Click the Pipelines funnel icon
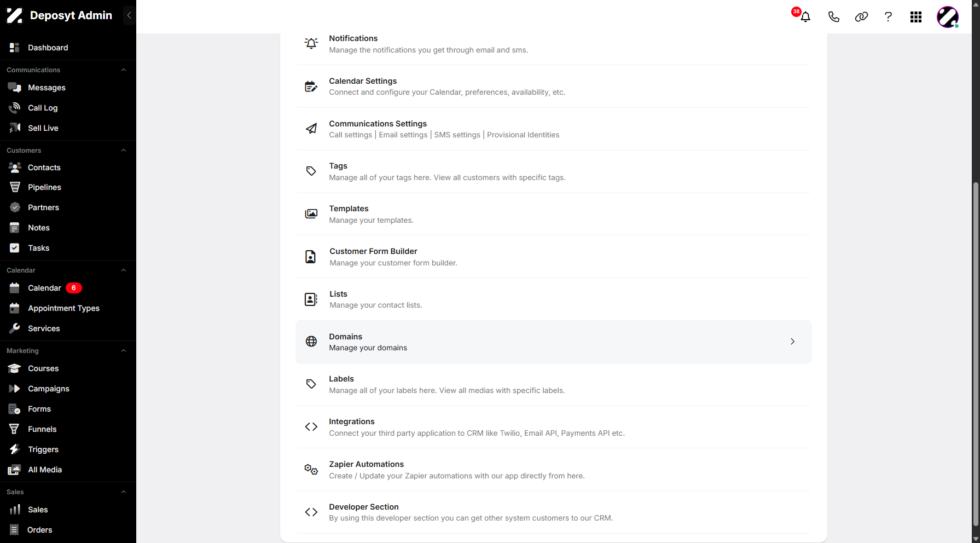 tap(15, 187)
